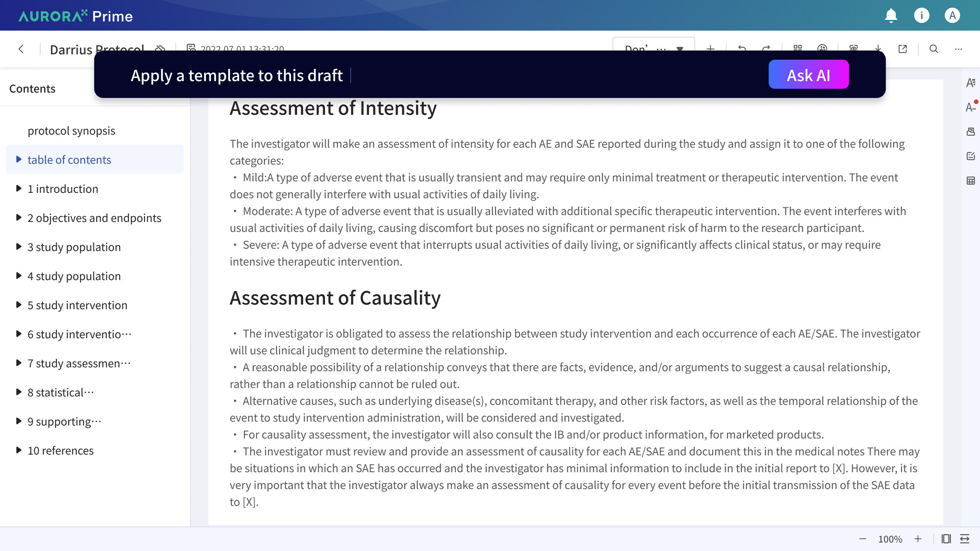980x551 pixels.
Task: Open the user avatar menu
Action: [952, 16]
